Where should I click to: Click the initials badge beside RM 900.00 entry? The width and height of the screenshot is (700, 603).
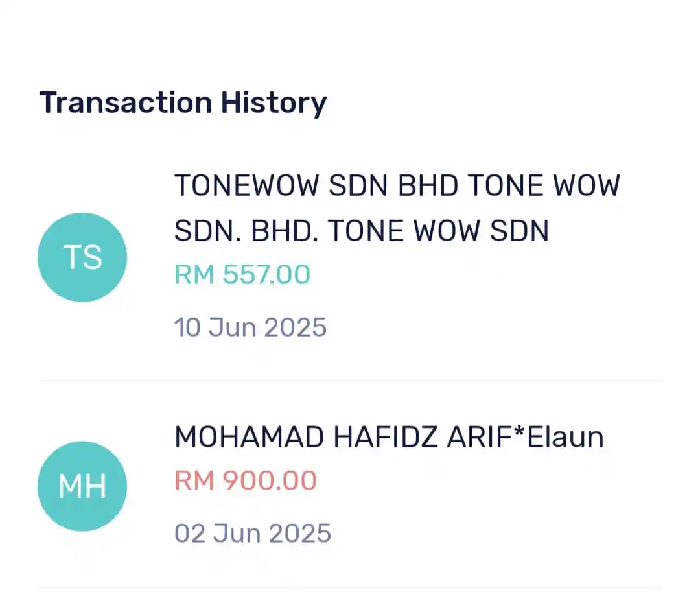(x=82, y=486)
